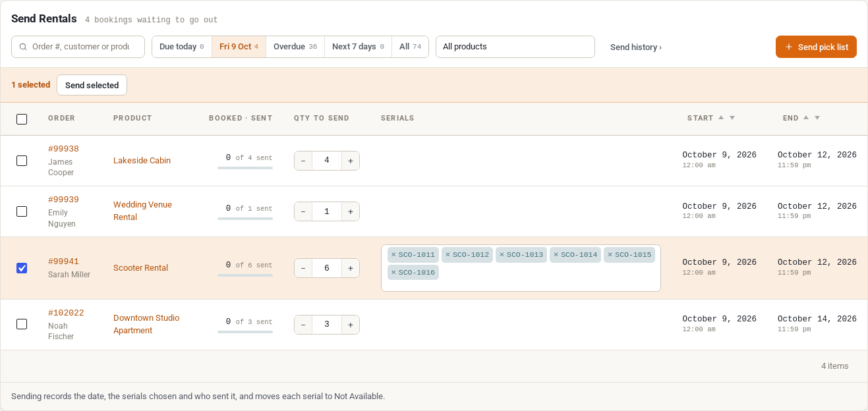Image resolution: width=868 pixels, height=411 pixels.
Task: Open Downtown Studio Apartment product page
Action: coord(146,324)
